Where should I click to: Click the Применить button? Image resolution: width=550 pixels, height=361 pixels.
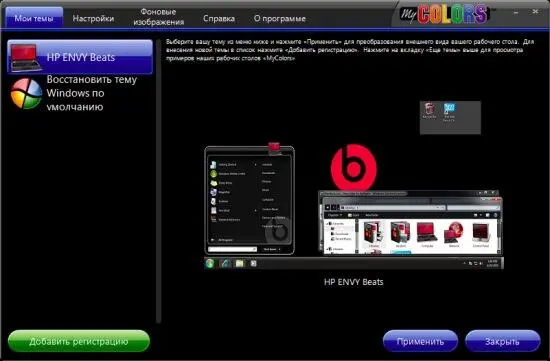click(420, 341)
